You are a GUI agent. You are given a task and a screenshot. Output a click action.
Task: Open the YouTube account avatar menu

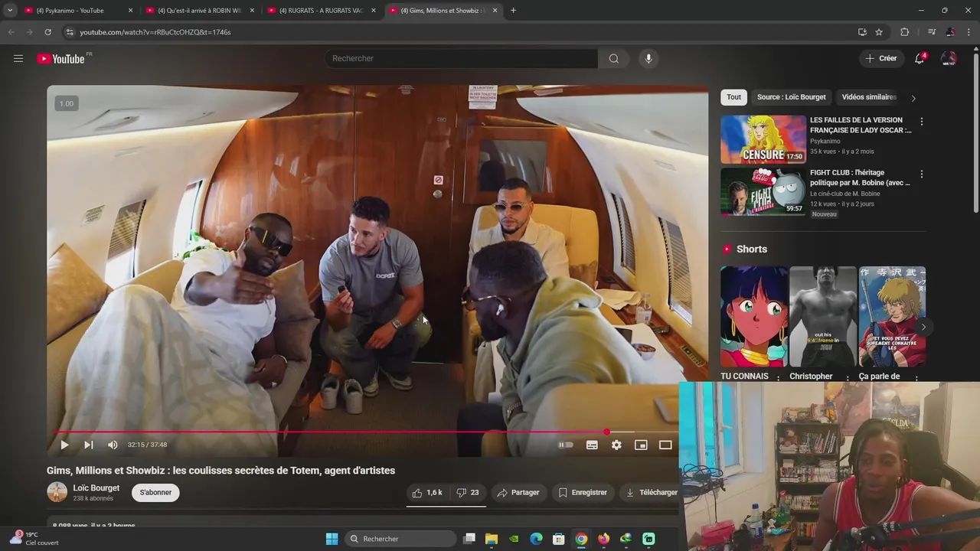pyautogui.click(x=949, y=58)
